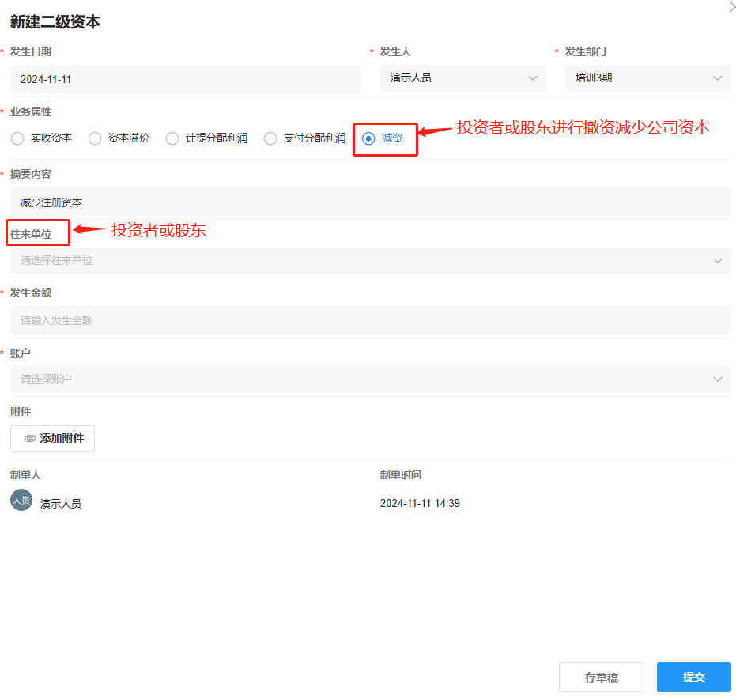
Task: Click the 摘要内容 text field
Action: [x=370, y=202]
